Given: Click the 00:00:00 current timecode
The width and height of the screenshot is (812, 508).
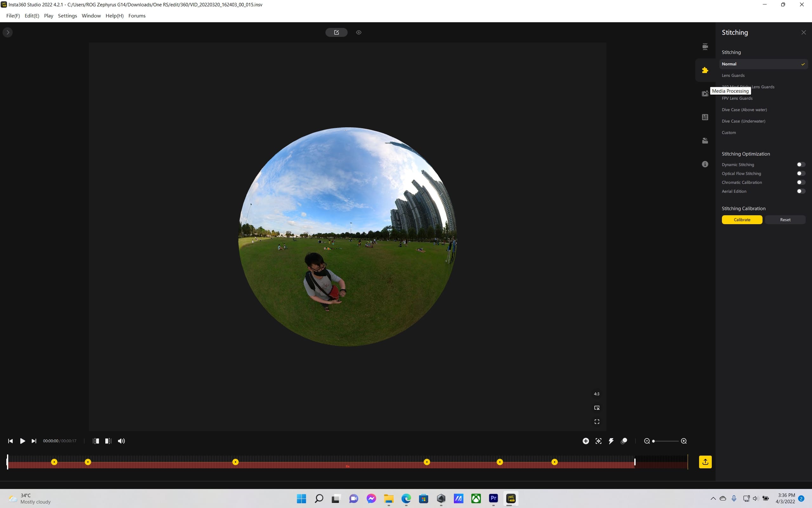Looking at the screenshot, I should coord(51,441).
